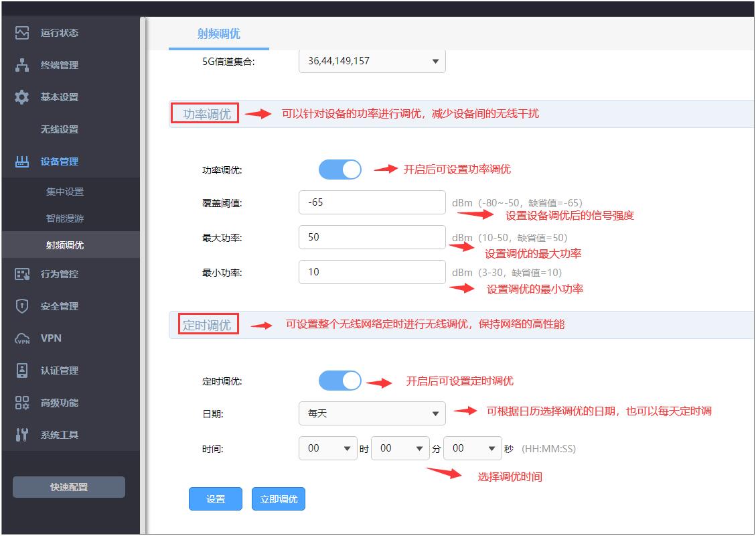
Task: Click the 覆盖阈值 input field
Action: pyautogui.click(x=372, y=202)
